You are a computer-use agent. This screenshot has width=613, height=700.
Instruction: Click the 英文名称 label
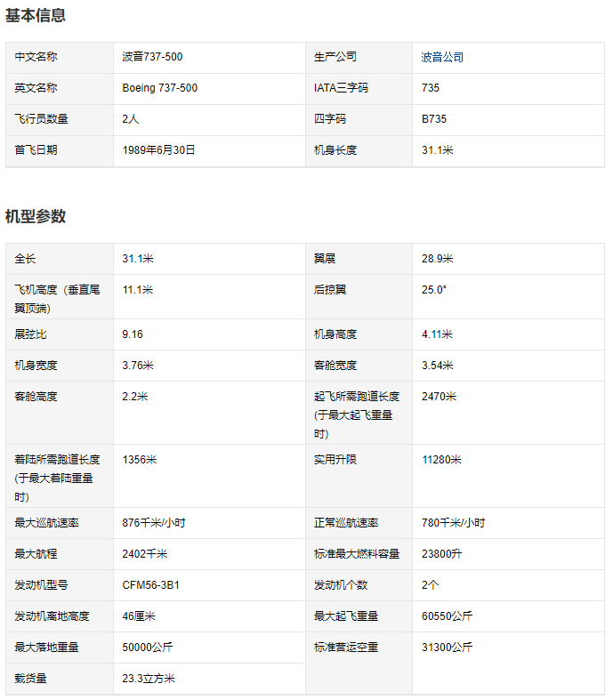click(36, 88)
